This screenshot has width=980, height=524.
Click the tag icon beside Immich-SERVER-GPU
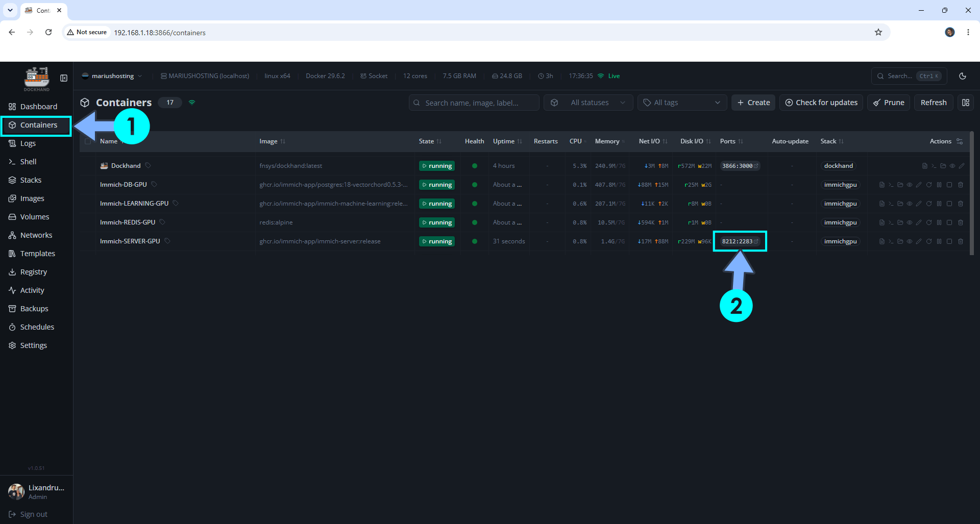point(167,241)
